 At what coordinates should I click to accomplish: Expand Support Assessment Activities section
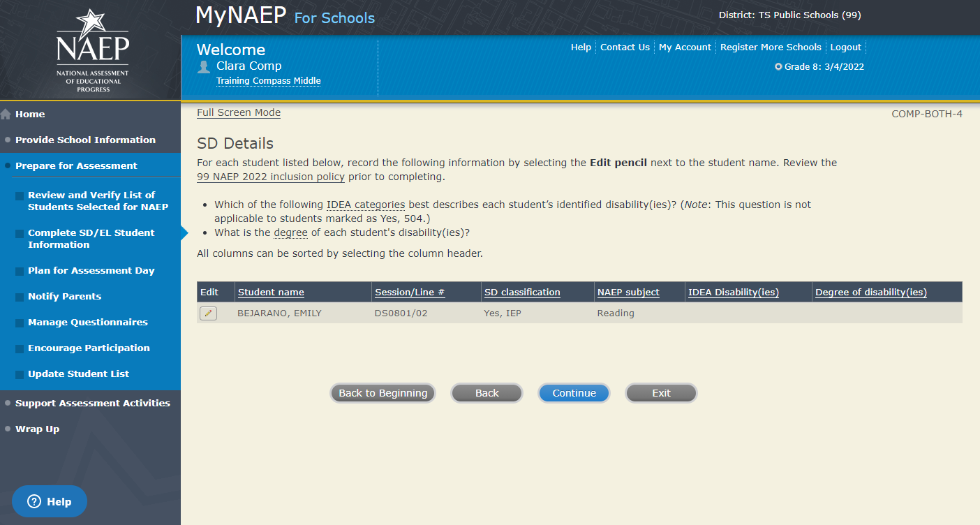[x=92, y=404]
